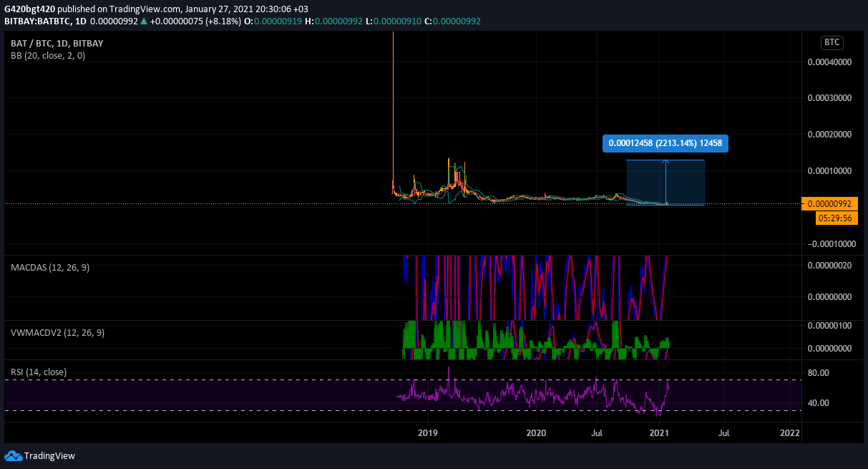Click the TradingView cloud logo icon
The height and width of the screenshot is (469, 868).
(x=13, y=455)
